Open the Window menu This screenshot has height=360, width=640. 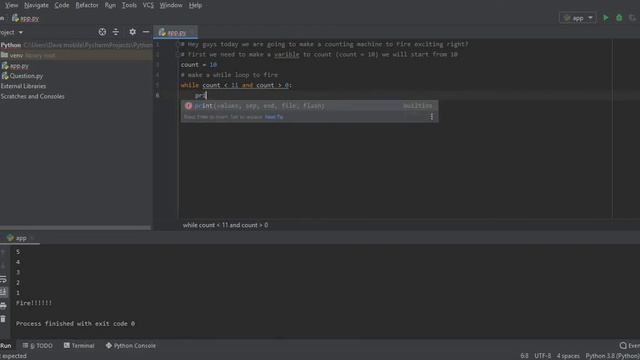click(171, 5)
